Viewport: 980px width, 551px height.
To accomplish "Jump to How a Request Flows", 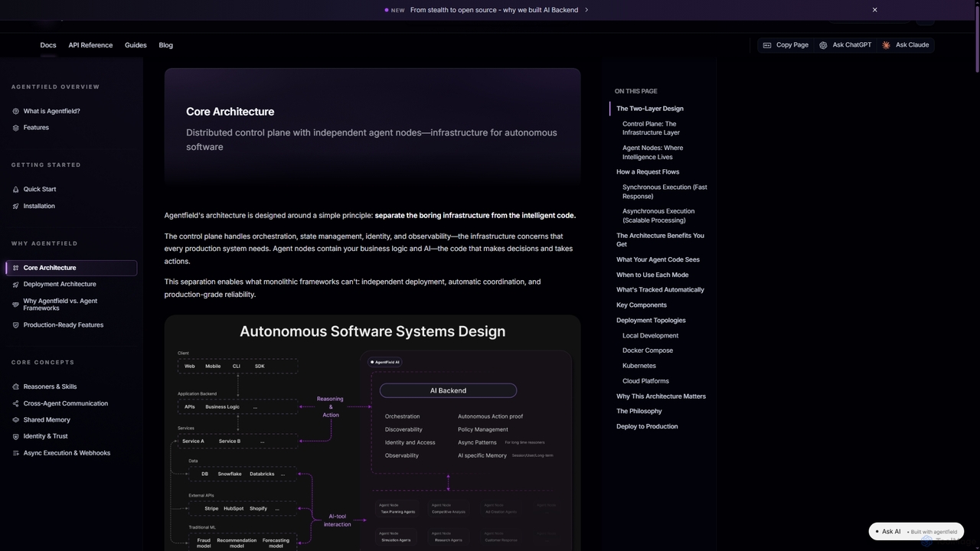I will [648, 172].
